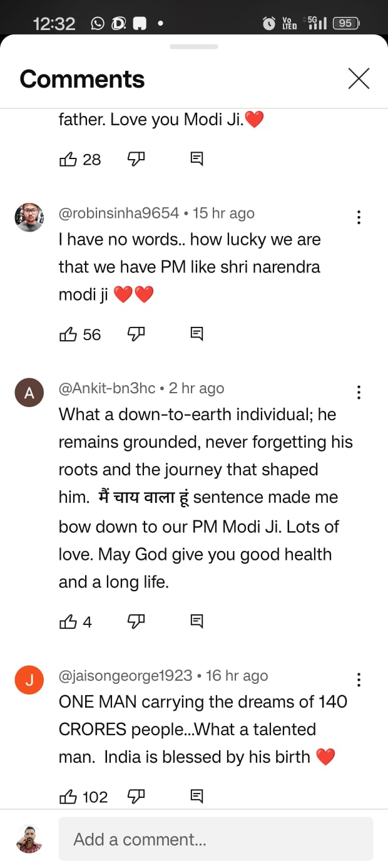Dislike the comment by @jaisongeorge1923
Viewport: 388px width, 868px height.
136,796
